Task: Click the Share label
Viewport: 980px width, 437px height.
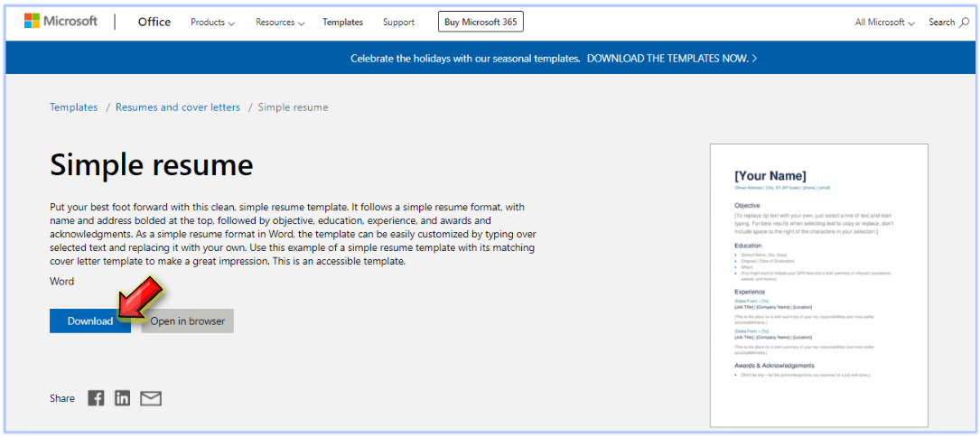Action: tap(62, 398)
